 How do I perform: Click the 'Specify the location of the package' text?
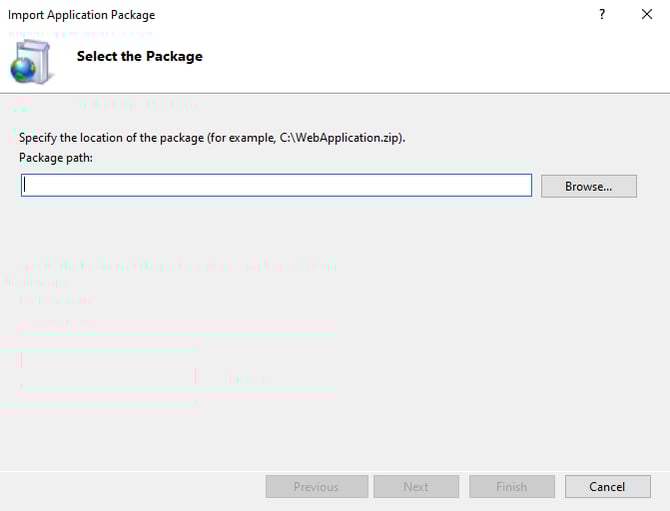[x=212, y=138]
